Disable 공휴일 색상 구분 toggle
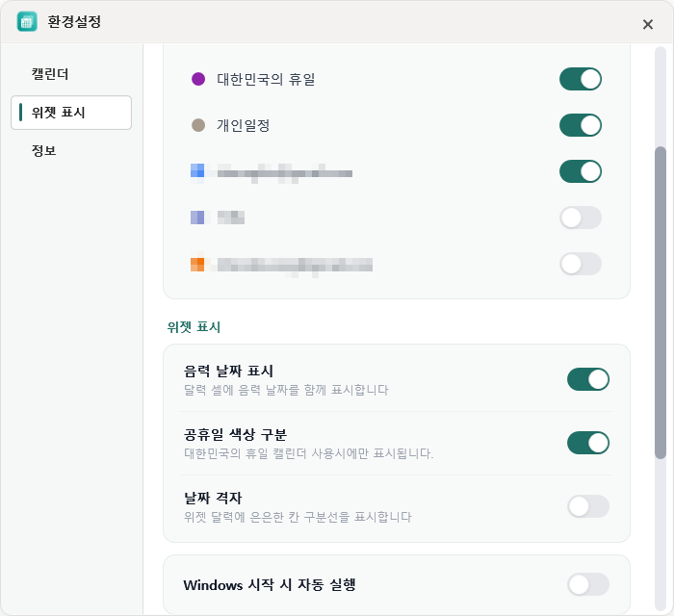Viewport: 674px width, 616px height. [588, 443]
